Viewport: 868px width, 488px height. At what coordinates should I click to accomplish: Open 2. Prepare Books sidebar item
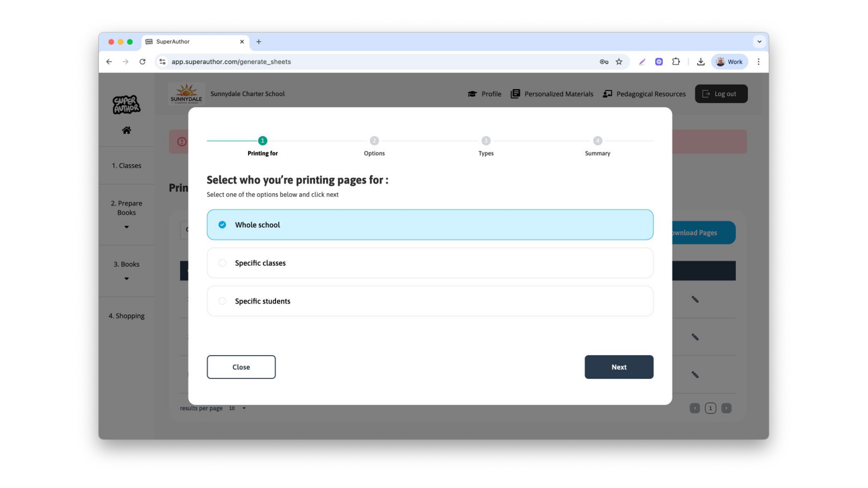[126, 208]
